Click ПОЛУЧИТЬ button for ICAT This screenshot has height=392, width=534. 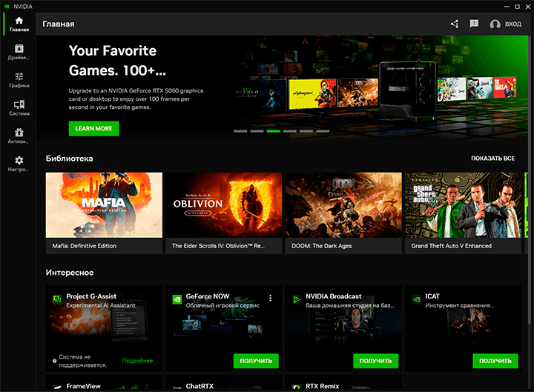point(495,361)
